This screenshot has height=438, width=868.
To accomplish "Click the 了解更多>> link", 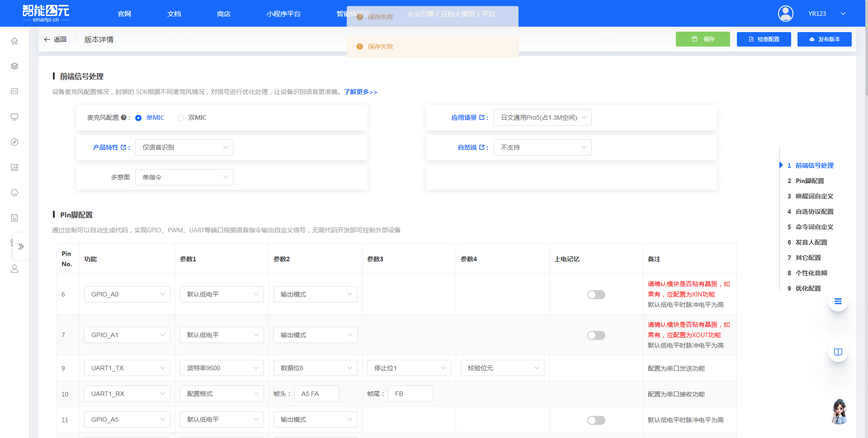I will pos(359,92).
